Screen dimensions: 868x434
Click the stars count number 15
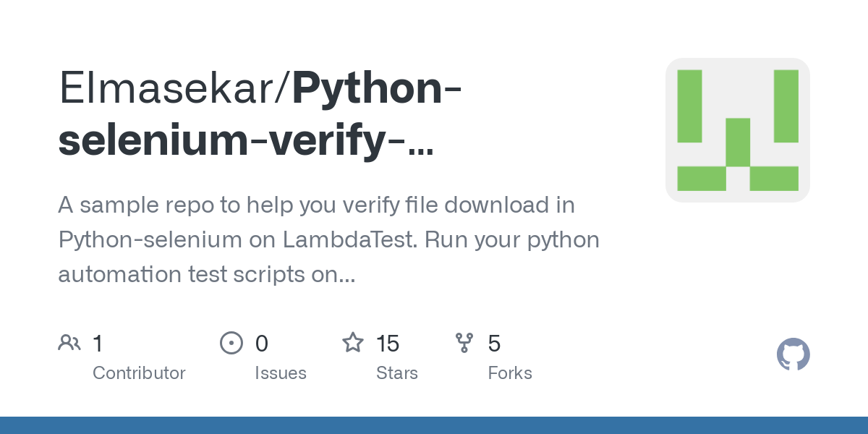click(388, 344)
